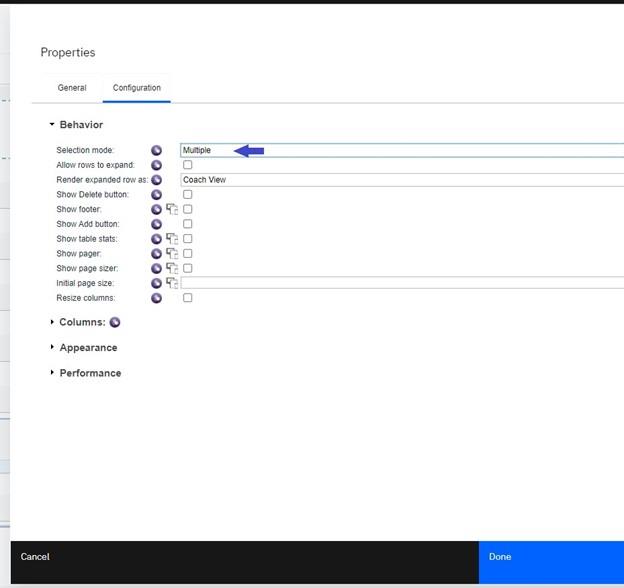Click the screen-size settings icon for Show page sizer
Image resolution: width=624 pixels, height=588 pixels.
coord(172,268)
